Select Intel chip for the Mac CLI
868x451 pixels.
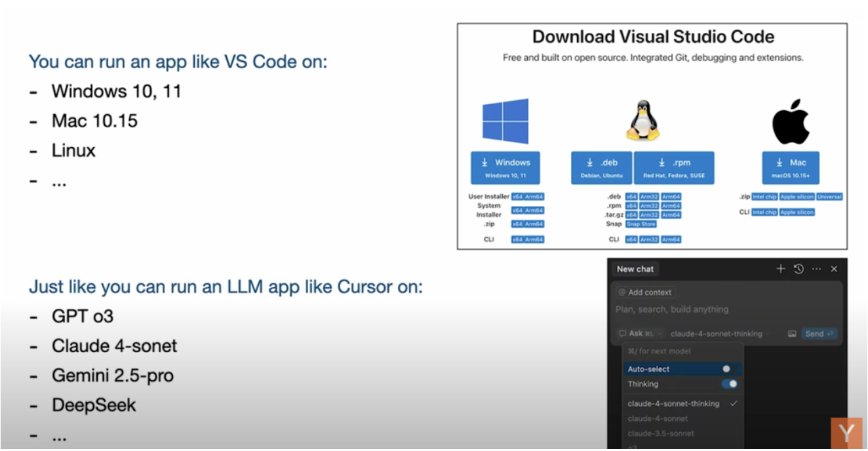click(x=764, y=212)
